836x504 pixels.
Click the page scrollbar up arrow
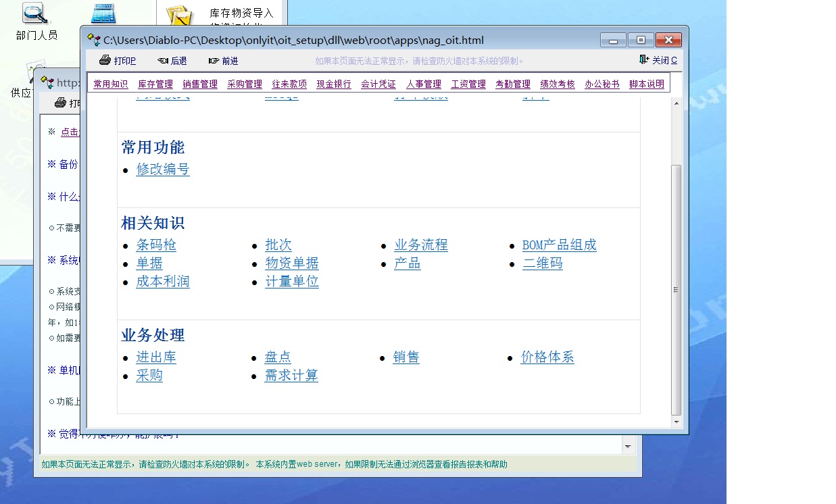676,103
